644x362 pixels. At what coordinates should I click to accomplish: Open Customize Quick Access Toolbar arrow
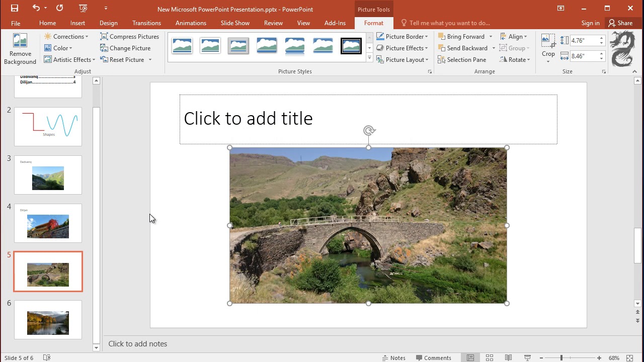[106, 8]
